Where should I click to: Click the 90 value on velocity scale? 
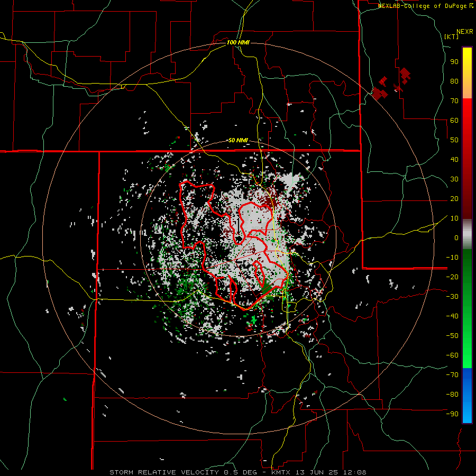tap(454, 62)
